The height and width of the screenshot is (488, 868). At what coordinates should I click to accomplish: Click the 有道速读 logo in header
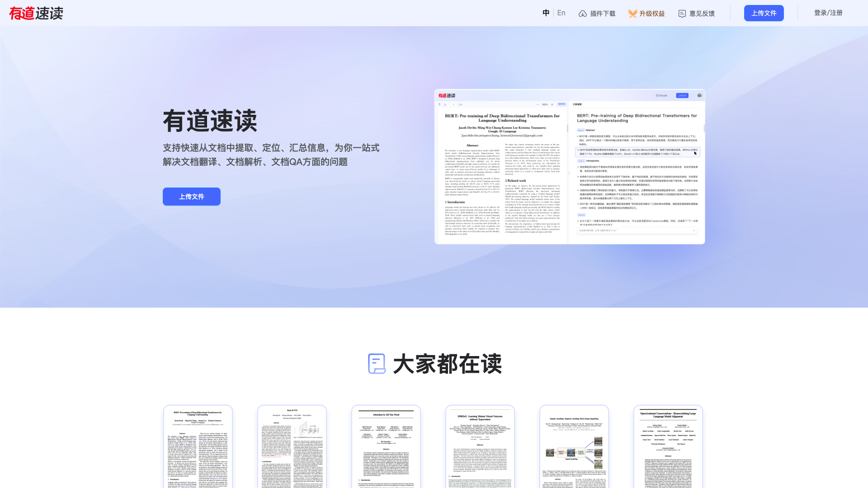pyautogui.click(x=36, y=13)
